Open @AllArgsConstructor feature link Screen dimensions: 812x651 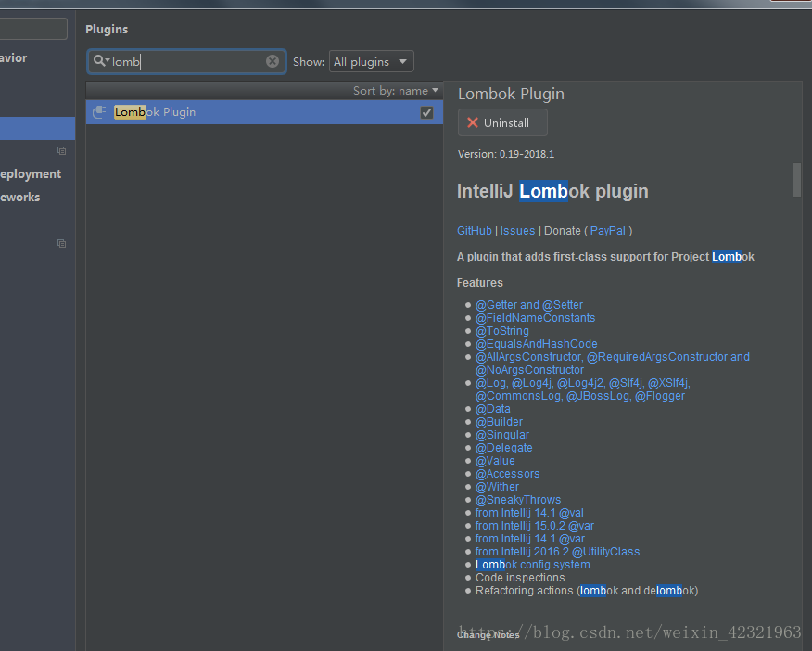click(x=613, y=363)
